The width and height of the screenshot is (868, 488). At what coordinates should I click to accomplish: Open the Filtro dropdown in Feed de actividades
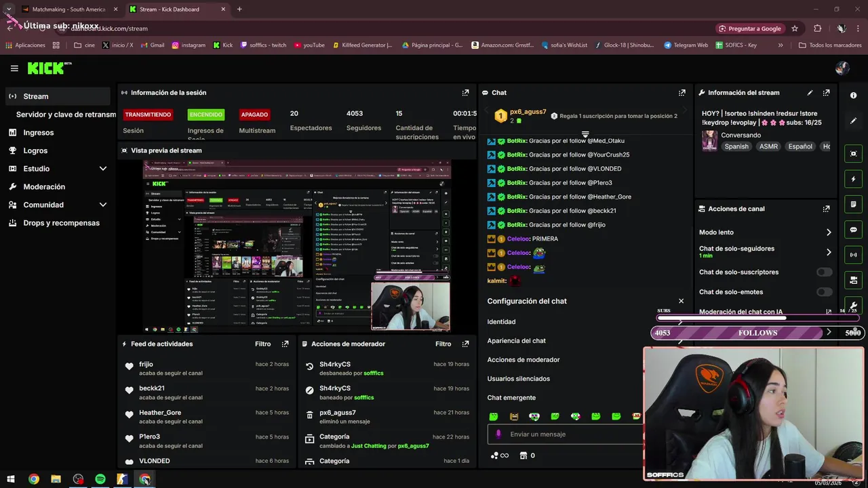263,344
